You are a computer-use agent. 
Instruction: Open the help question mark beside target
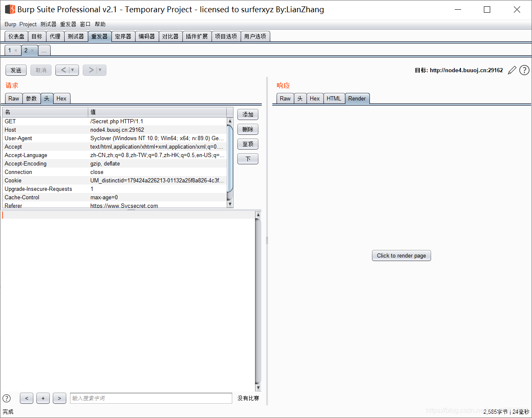click(524, 70)
